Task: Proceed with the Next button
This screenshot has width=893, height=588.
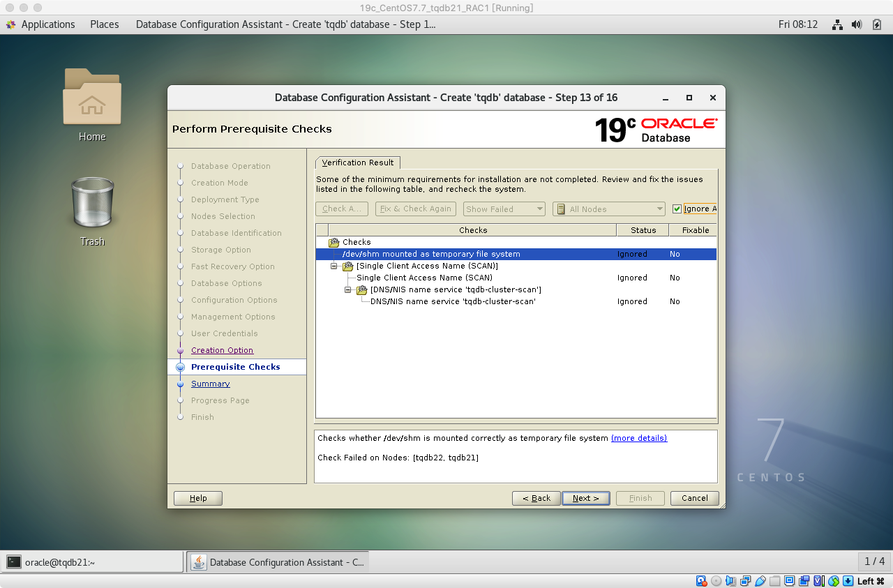Action: tap(585, 498)
